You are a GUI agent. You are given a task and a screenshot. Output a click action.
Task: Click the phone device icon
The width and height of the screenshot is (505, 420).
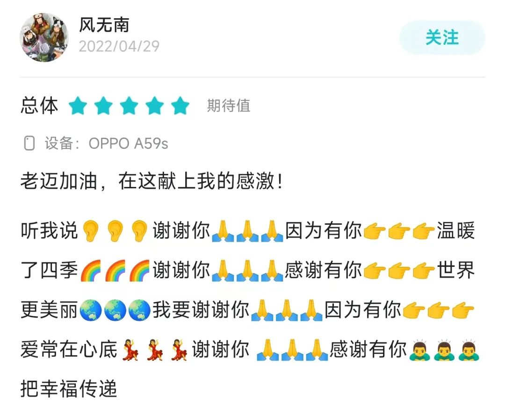pos(29,143)
